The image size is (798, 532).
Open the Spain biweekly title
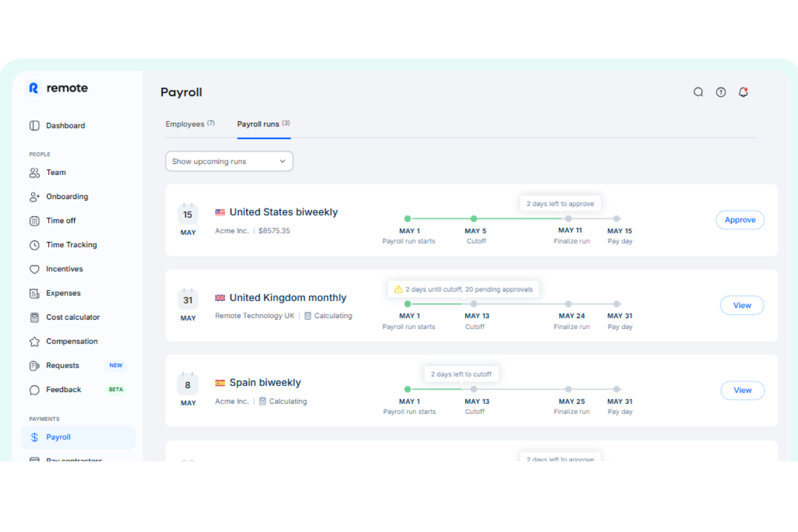265,382
